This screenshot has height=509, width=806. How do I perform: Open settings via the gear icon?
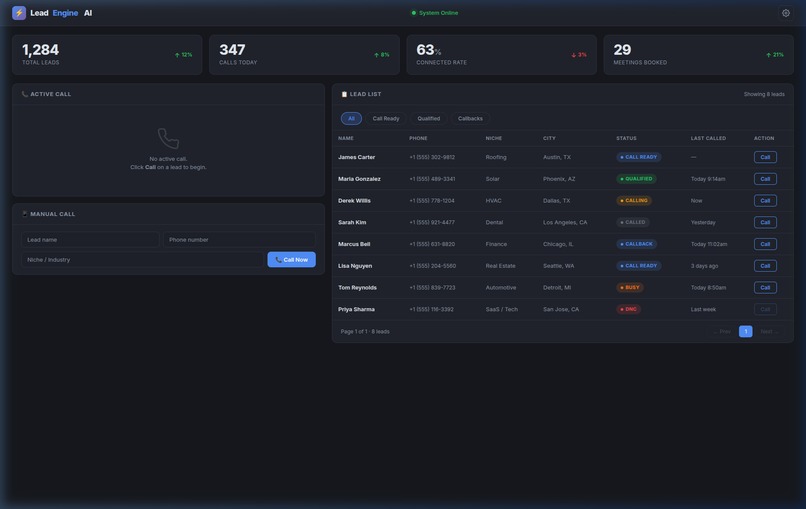click(785, 13)
